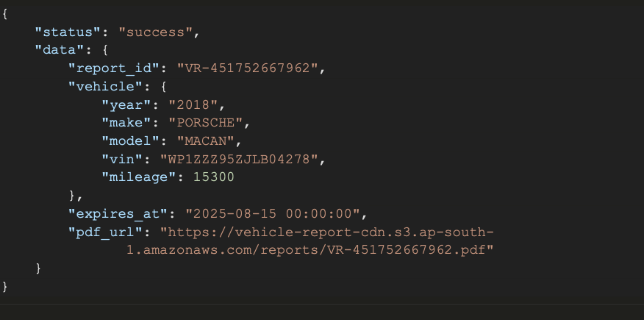Click the "vin" key
Screen dimensions: 644x320
[122, 159]
